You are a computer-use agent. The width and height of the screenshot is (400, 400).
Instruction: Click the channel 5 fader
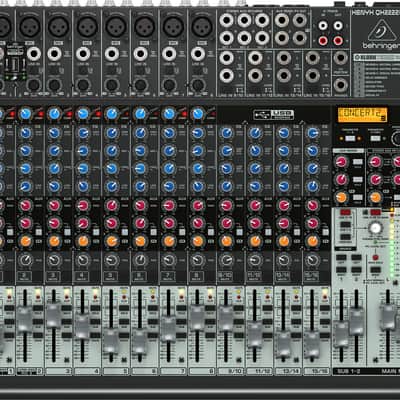pyautogui.click(x=111, y=341)
